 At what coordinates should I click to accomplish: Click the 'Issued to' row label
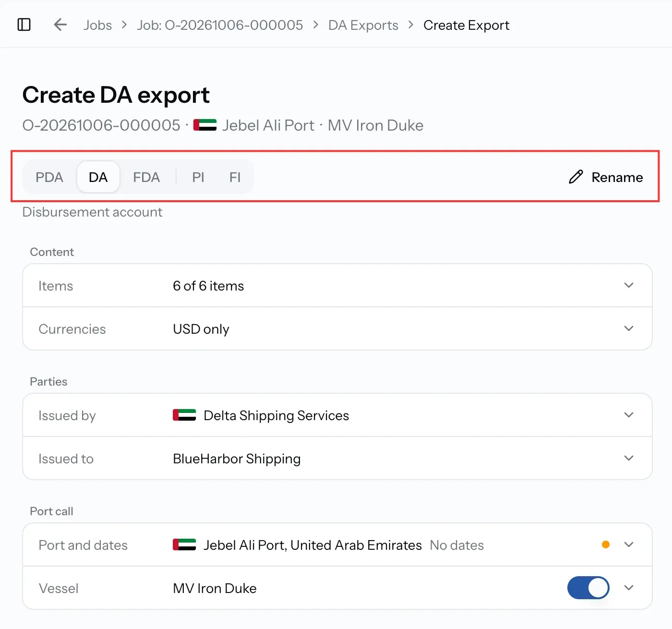pos(66,459)
